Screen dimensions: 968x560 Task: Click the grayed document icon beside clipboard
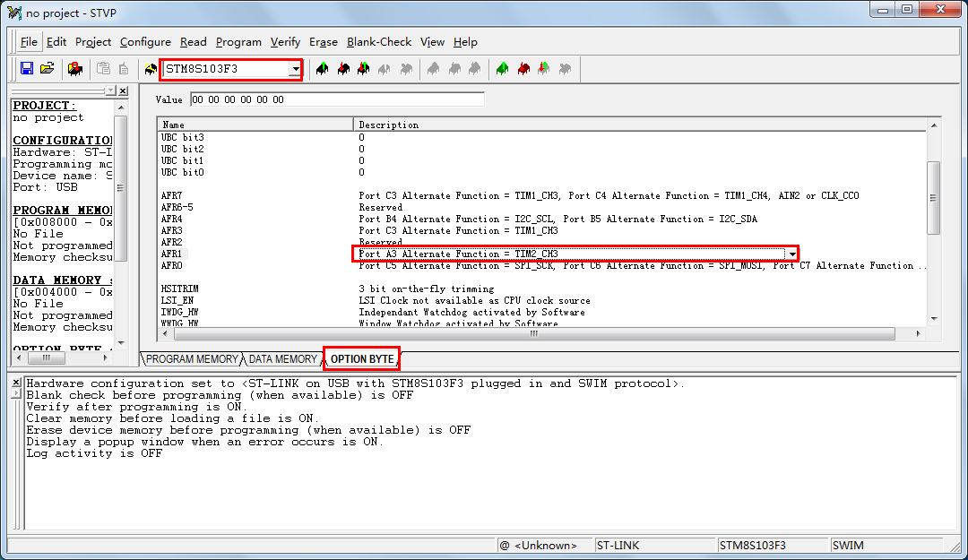point(124,68)
